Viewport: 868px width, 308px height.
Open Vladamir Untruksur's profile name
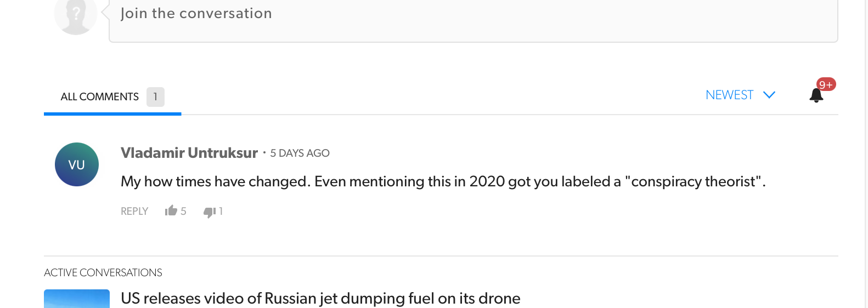click(189, 153)
